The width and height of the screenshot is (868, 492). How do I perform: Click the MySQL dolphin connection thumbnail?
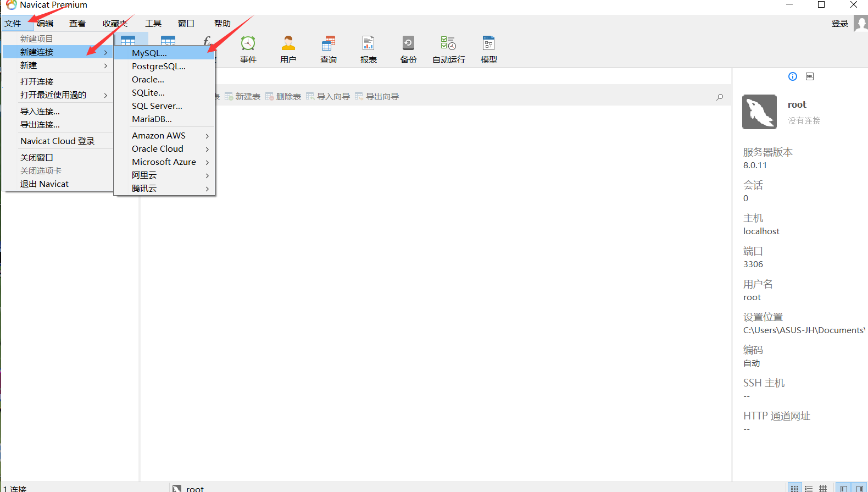coord(759,112)
